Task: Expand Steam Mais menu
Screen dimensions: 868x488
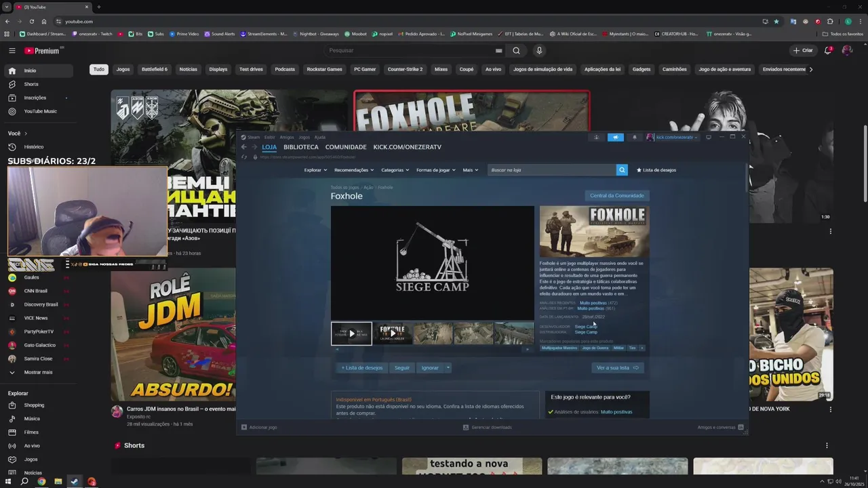Action: 470,170
